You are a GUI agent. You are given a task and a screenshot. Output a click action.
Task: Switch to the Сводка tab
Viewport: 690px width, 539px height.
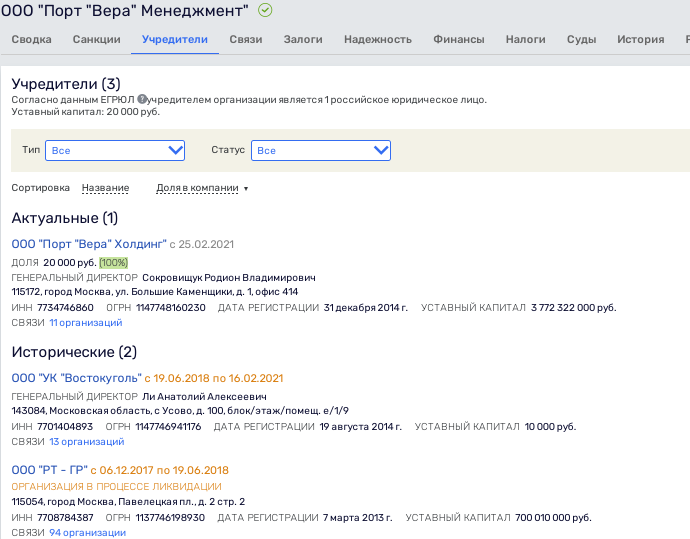tap(31, 40)
